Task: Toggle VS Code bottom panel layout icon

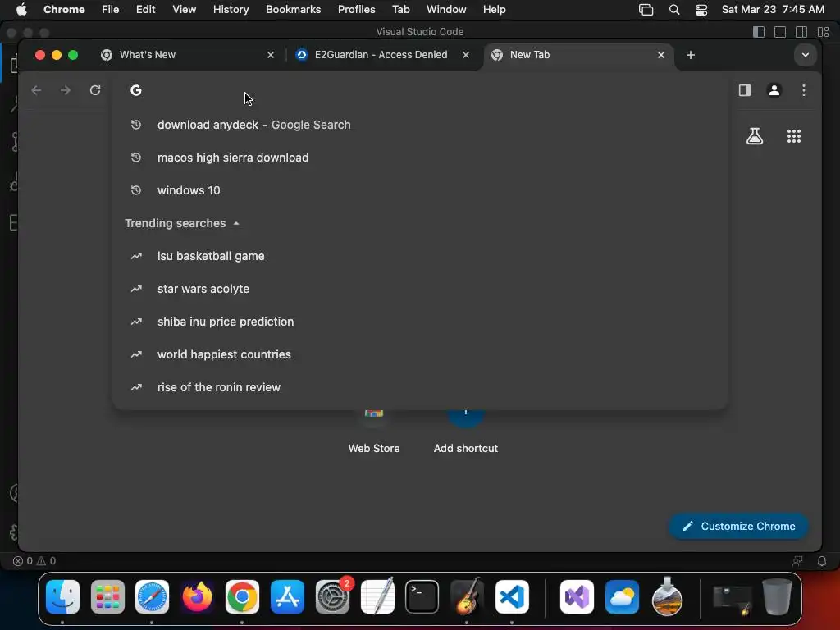Action: point(780,32)
